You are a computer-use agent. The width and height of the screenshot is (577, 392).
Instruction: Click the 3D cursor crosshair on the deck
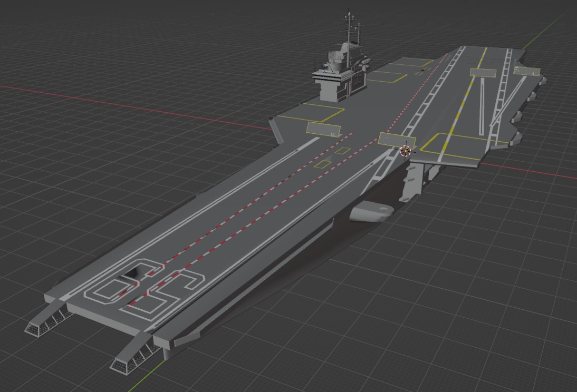(406, 151)
